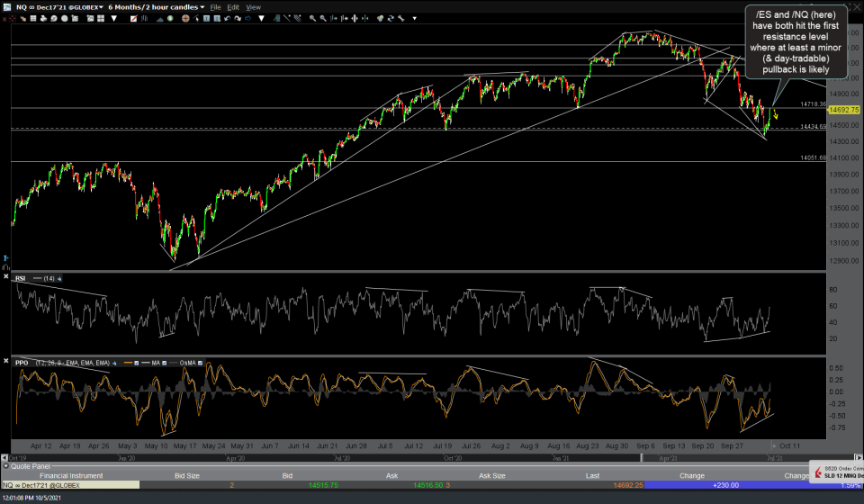The image size is (864, 504).
Task: Select the parallel lines channel tool
Action: (x=297, y=18)
